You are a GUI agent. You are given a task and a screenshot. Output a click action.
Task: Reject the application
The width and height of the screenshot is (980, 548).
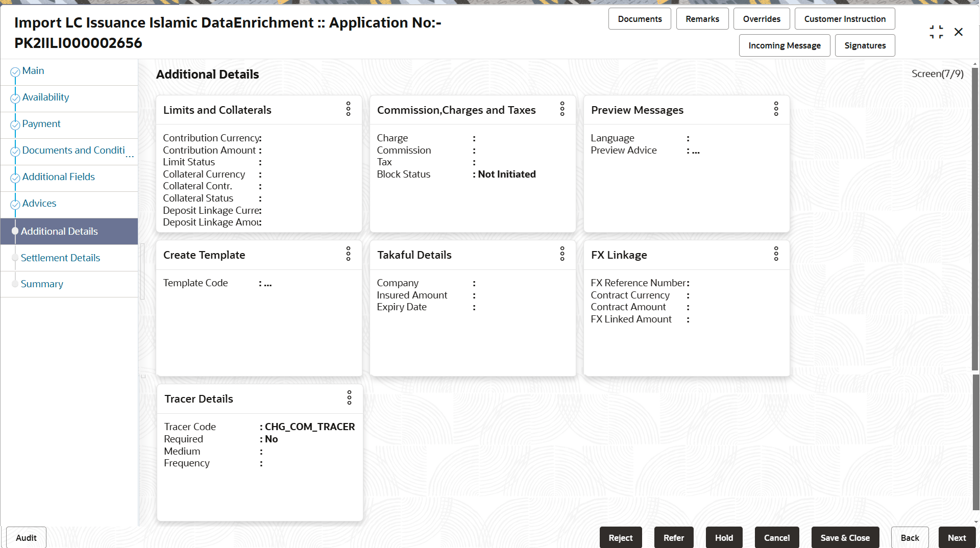coord(621,538)
